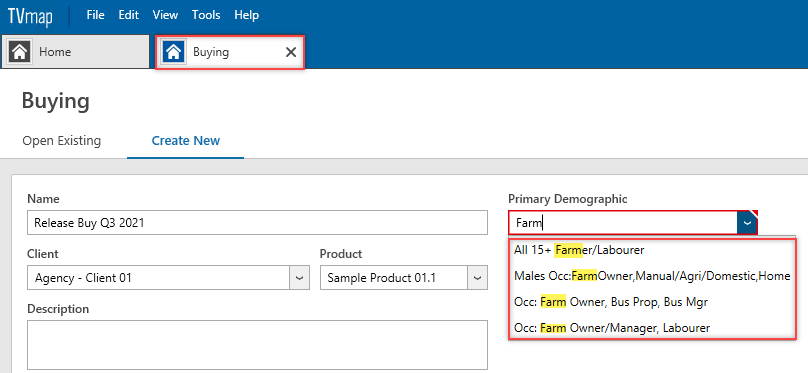Close the Buying tab
The height and width of the screenshot is (373, 808).
(291, 52)
